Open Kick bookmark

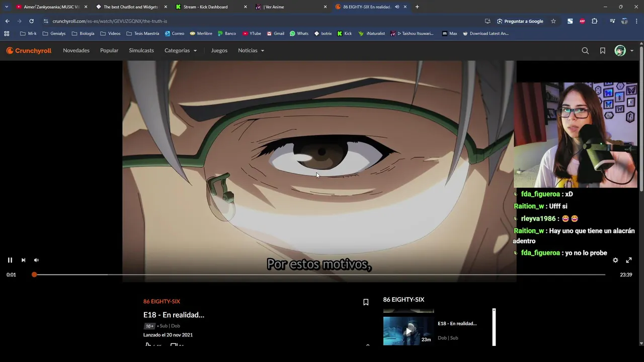pos(345,34)
